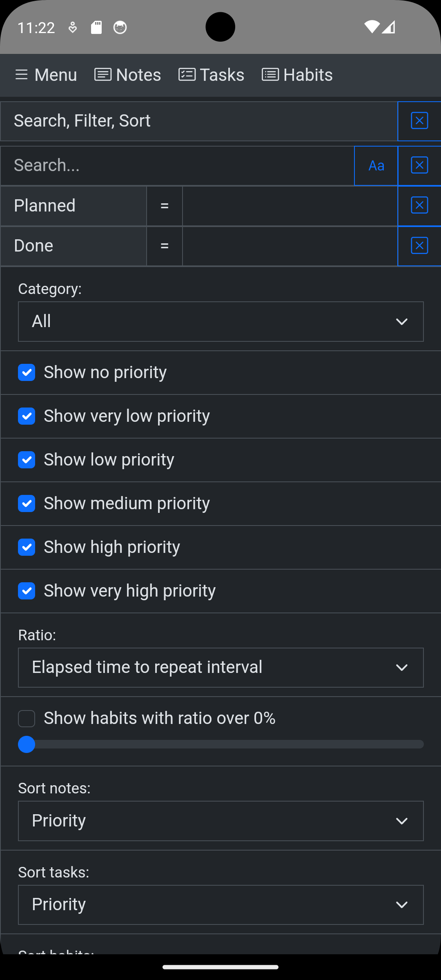
Task: Clear the search field with X icon
Action: tap(419, 165)
